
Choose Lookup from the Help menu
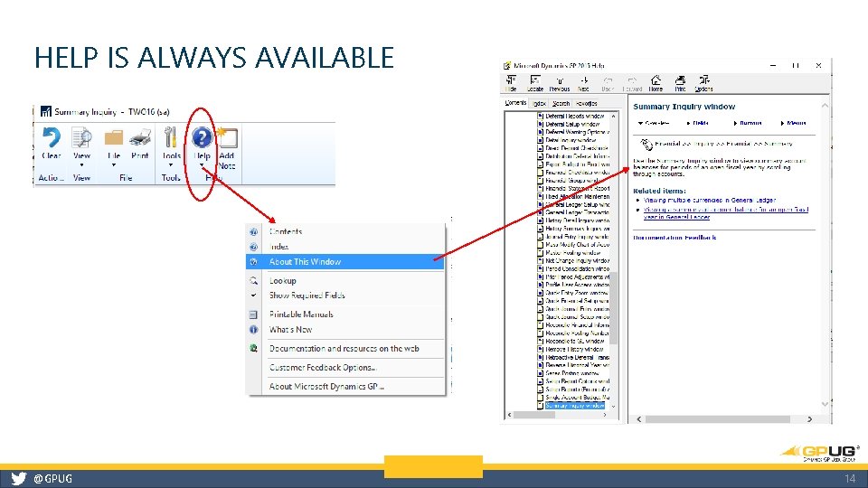point(344,281)
